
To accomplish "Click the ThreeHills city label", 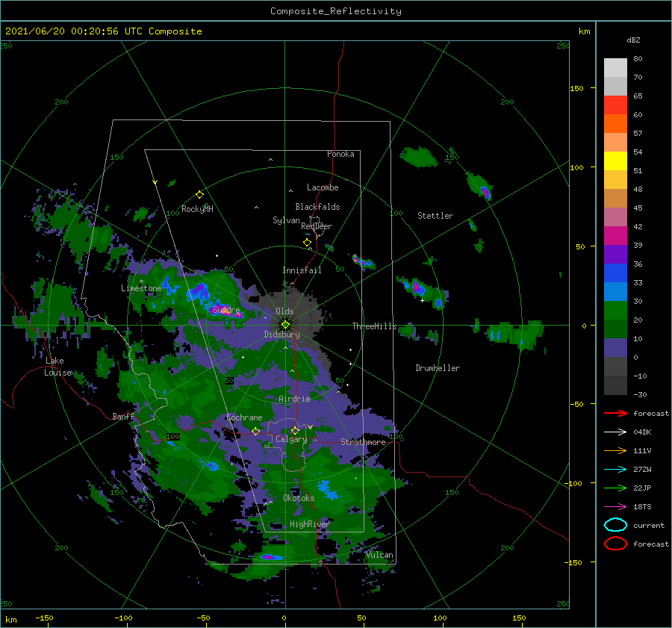I will coord(375,326).
